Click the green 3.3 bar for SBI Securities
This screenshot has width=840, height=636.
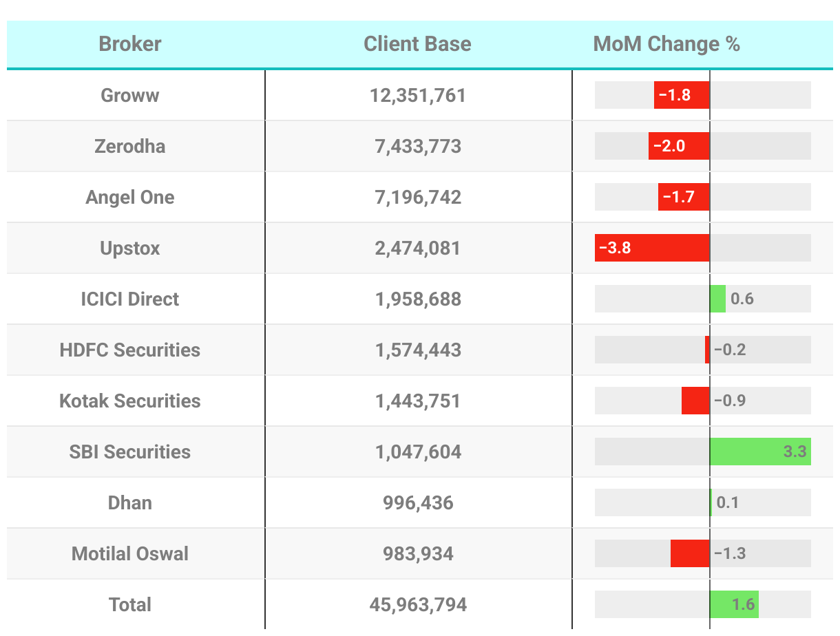coord(760,452)
